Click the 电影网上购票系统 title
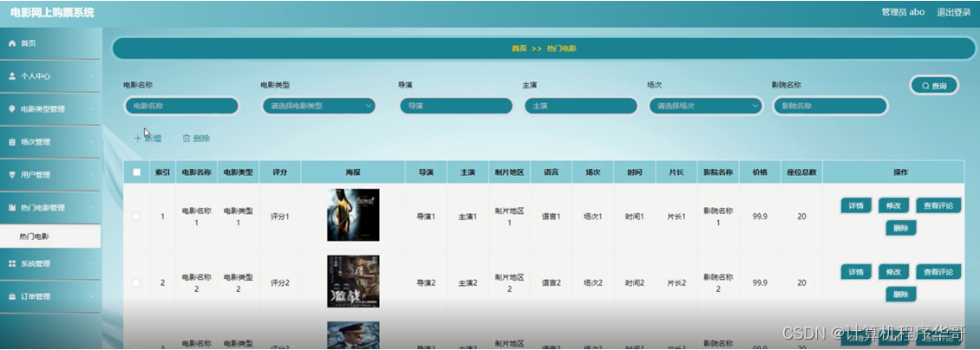Screen dimensions: 980x350 click(x=52, y=12)
